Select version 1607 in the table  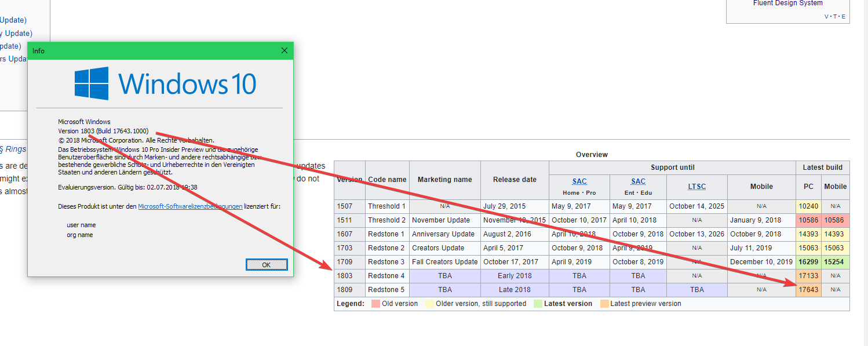[349, 234]
